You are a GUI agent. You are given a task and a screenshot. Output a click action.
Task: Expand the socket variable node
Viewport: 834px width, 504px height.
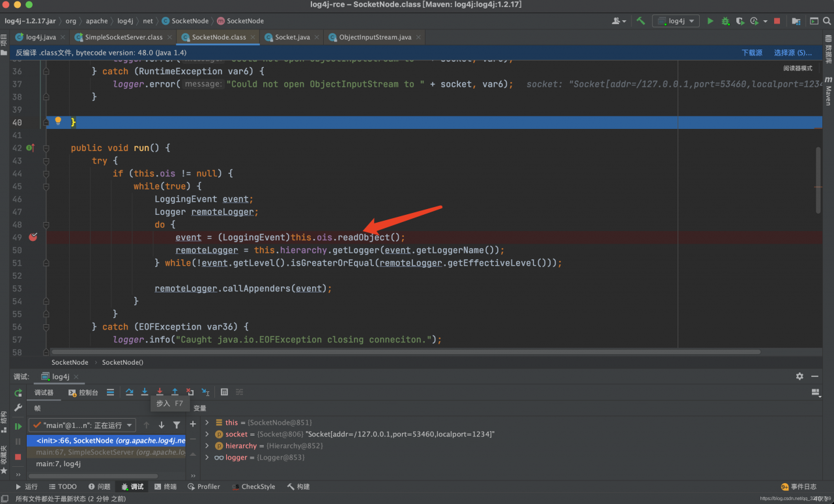click(x=207, y=434)
